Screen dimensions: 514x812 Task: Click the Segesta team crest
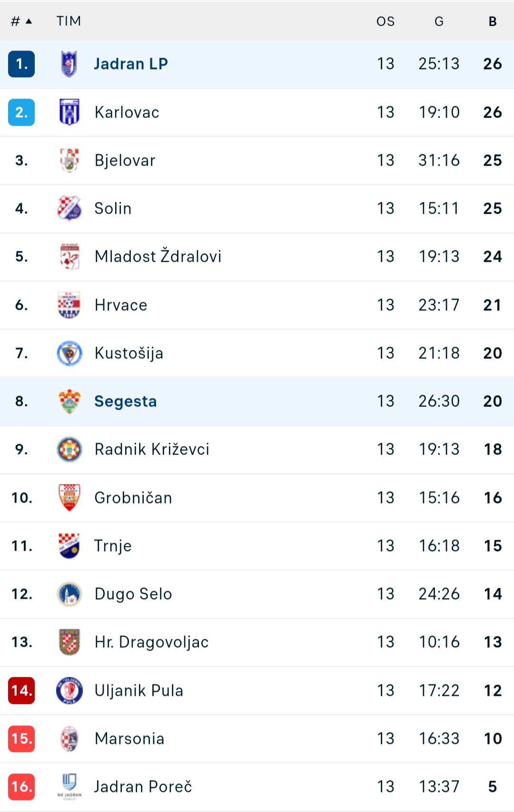(x=69, y=401)
